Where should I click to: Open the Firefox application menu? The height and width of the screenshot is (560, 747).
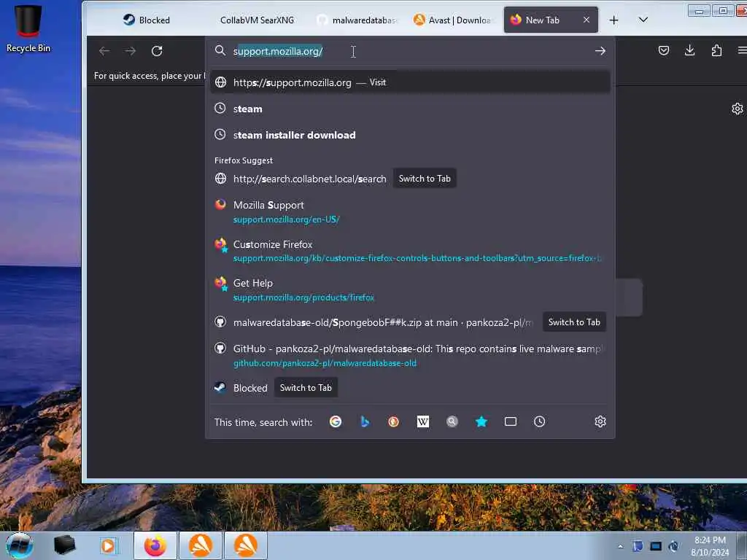[741, 51]
